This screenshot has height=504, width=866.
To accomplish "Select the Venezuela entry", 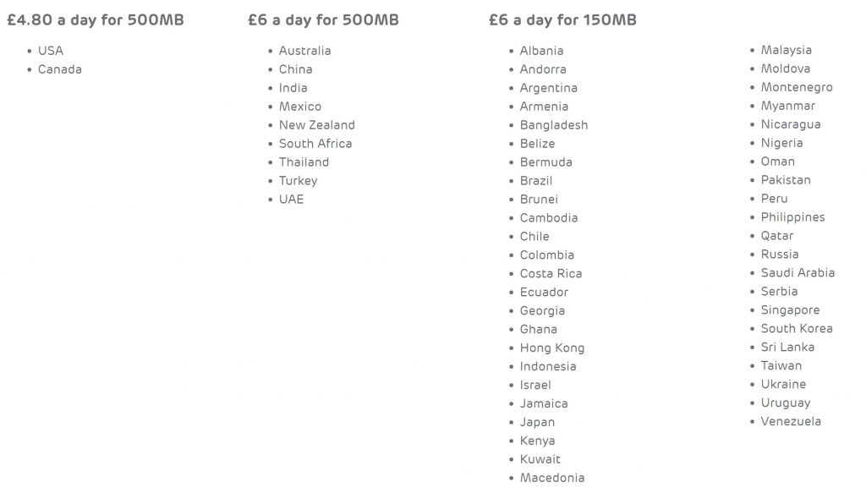I will pyautogui.click(x=791, y=421).
